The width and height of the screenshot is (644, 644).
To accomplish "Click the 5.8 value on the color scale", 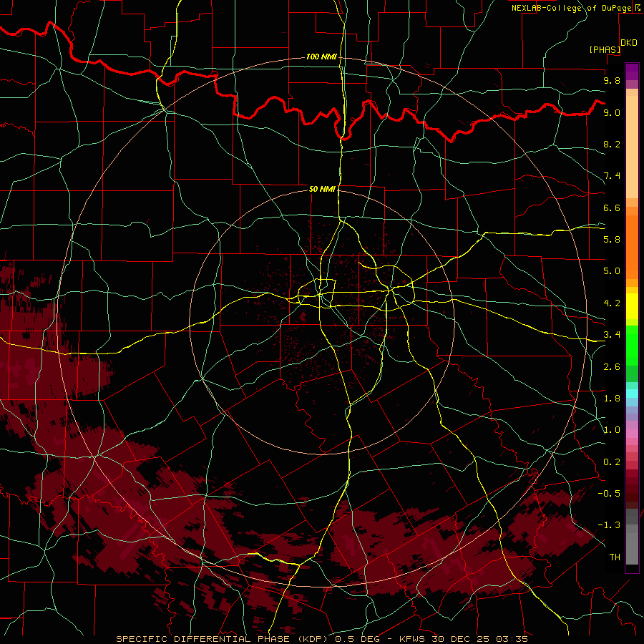I will (612, 240).
